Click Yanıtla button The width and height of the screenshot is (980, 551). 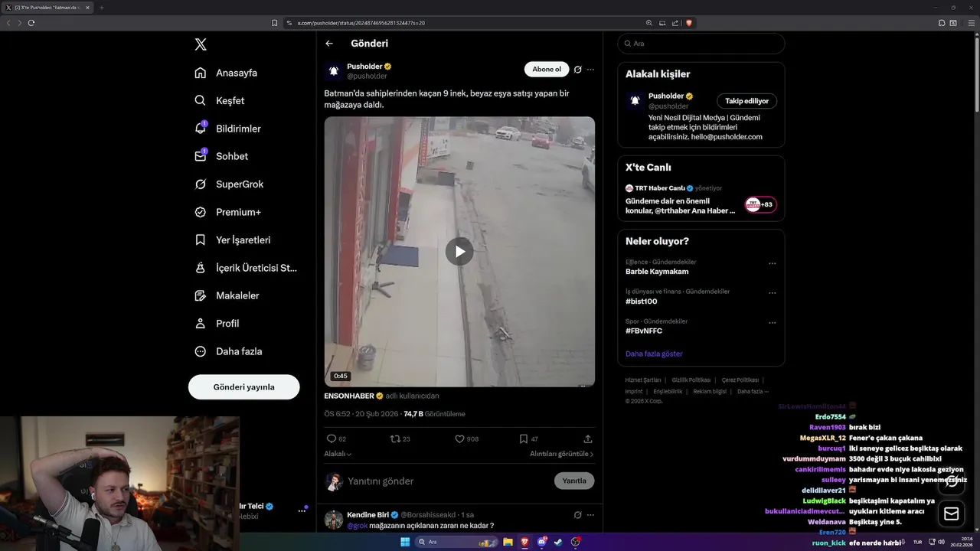click(574, 481)
